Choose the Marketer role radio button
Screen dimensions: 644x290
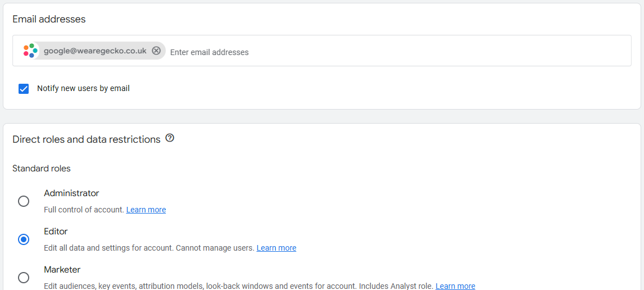pos(24,278)
